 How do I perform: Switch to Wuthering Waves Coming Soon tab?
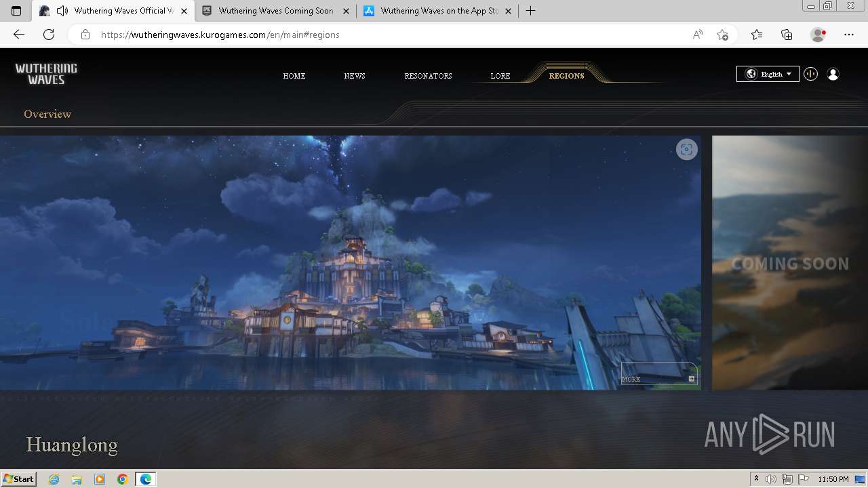pyautogui.click(x=275, y=11)
